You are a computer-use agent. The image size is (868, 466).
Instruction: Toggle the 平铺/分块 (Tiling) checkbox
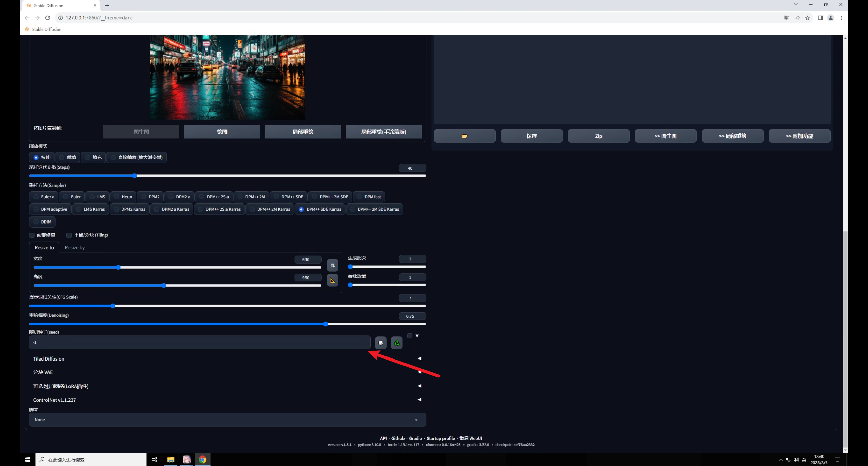[x=69, y=235]
